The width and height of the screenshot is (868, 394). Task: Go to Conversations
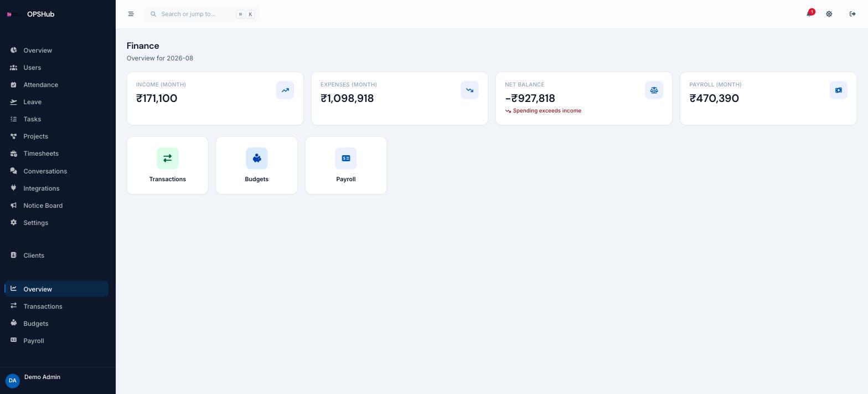[56, 171]
